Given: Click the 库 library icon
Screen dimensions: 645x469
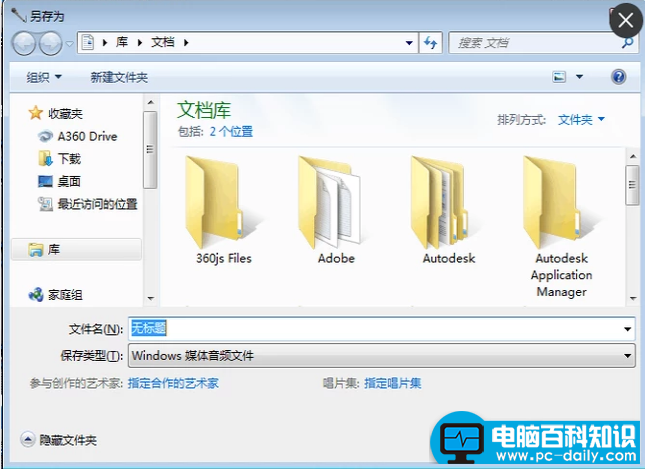Looking at the screenshot, I should [36, 249].
